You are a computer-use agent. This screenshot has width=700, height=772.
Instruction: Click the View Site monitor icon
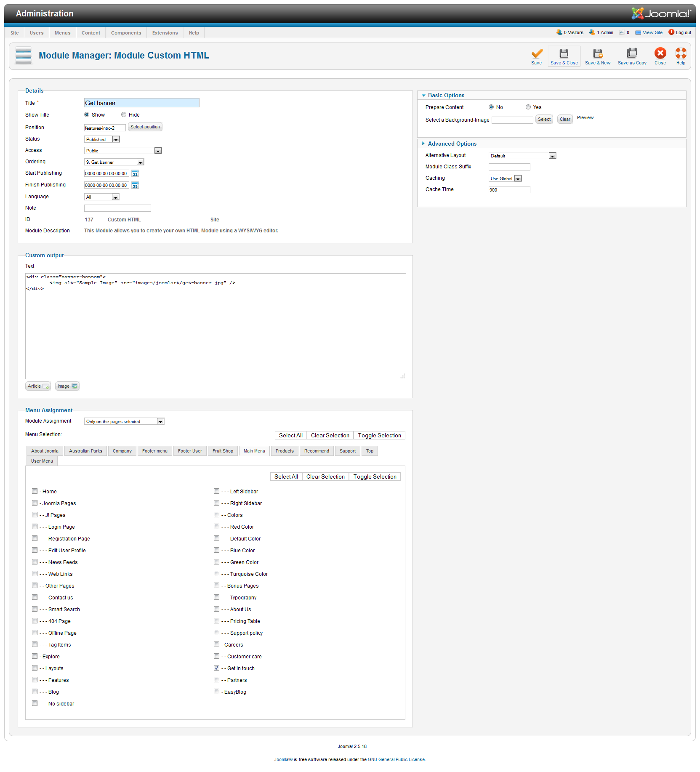pyautogui.click(x=638, y=32)
